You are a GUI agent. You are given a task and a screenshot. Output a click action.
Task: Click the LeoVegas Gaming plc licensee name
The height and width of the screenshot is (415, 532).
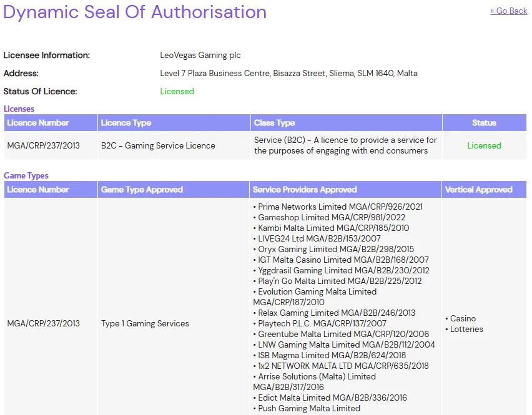tap(200, 56)
